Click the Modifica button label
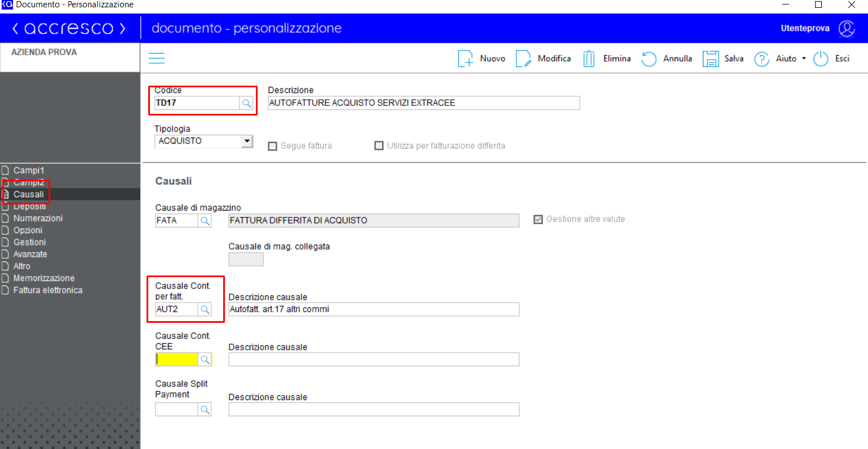This screenshot has width=868, height=449. pos(554,59)
